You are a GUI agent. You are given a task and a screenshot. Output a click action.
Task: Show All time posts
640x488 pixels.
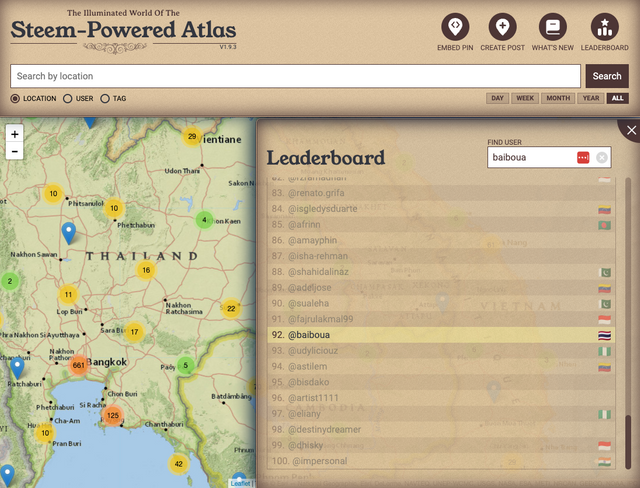click(x=618, y=98)
